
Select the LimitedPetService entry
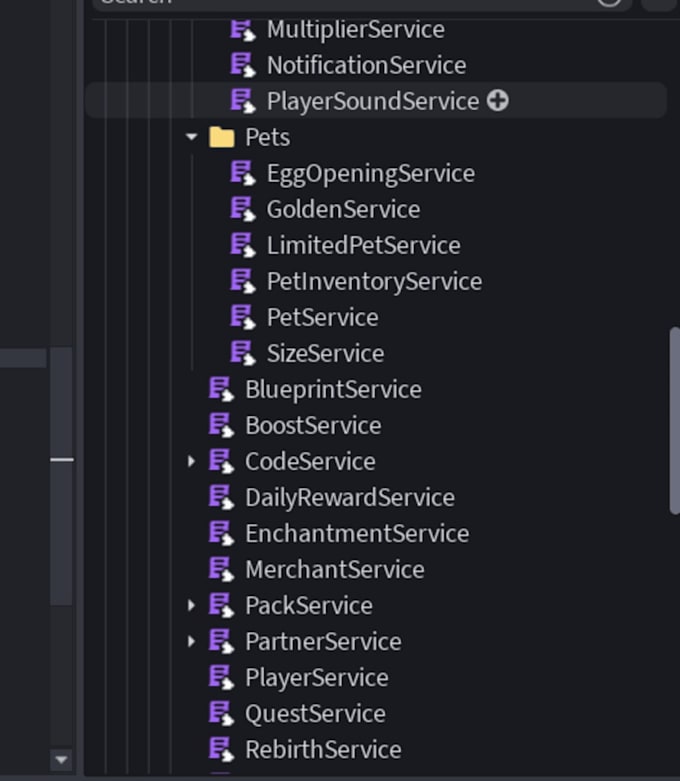click(x=364, y=245)
